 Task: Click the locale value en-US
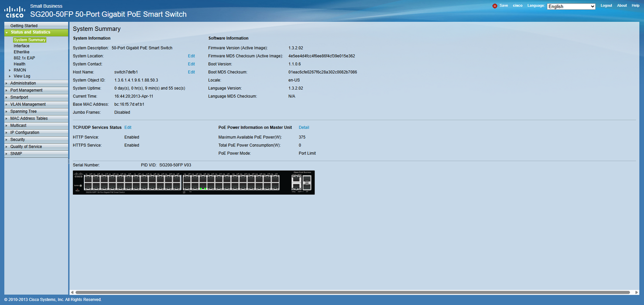pyautogui.click(x=294, y=80)
